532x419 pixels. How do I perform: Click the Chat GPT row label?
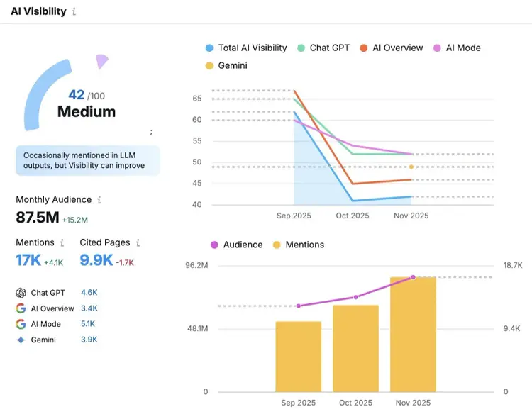[x=48, y=293]
